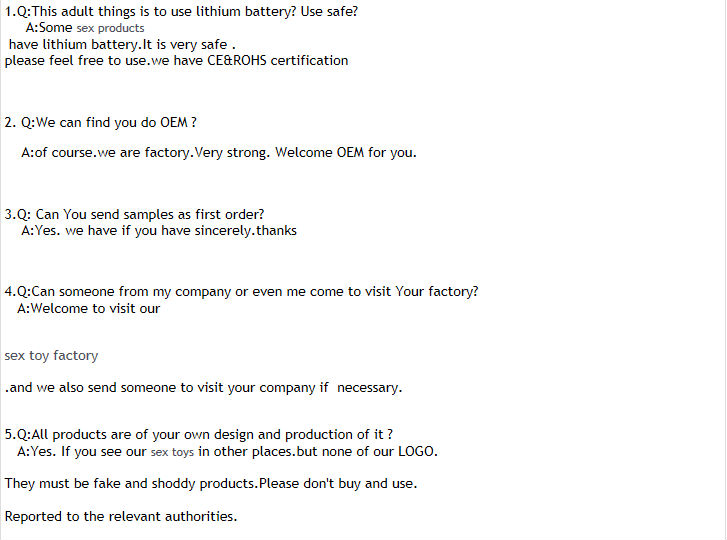This screenshot has width=727, height=540.
Task: Click question one about lithium battery
Action: coord(181,12)
